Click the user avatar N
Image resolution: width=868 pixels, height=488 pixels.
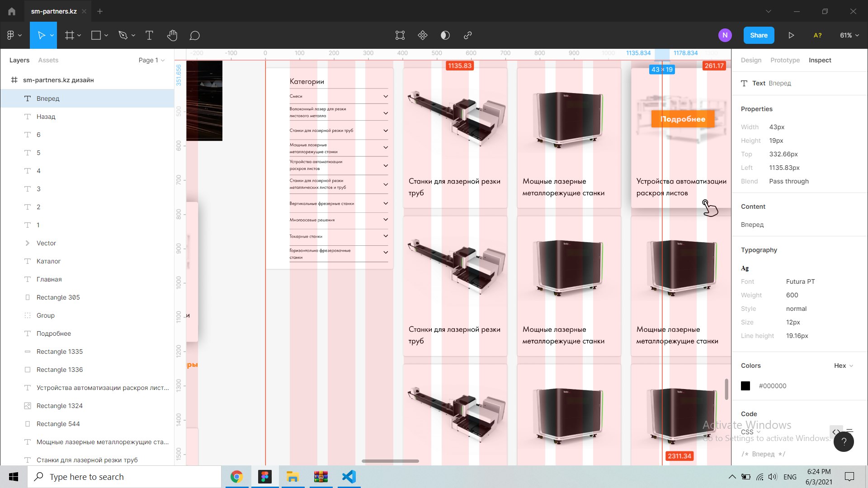point(725,35)
